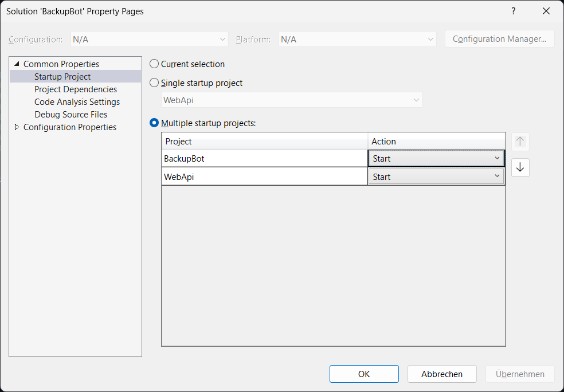
Task: Open the help question mark button
Action: coord(514,11)
